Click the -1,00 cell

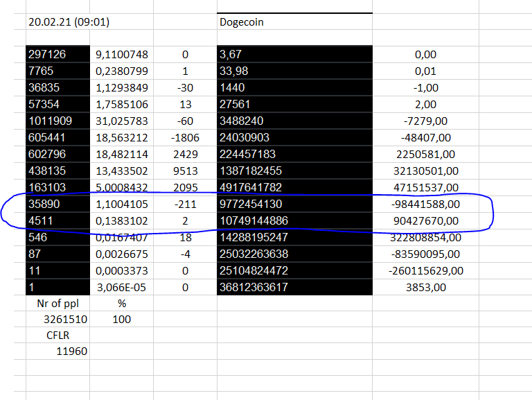(425, 87)
